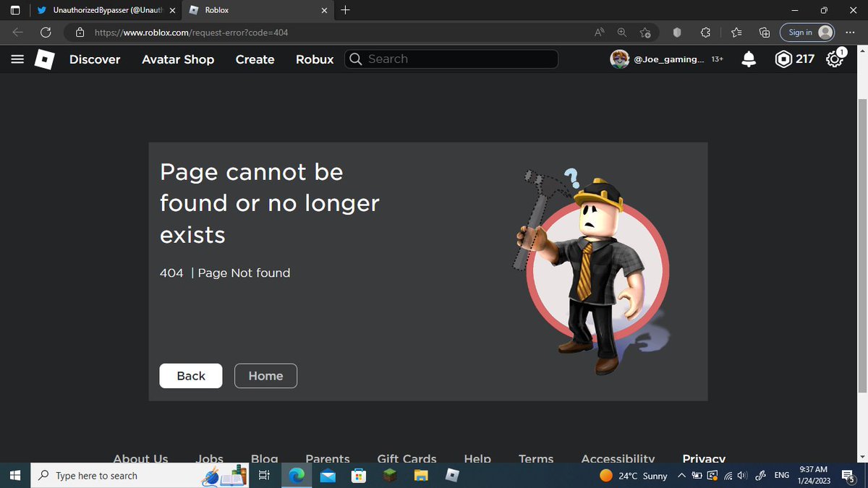Image resolution: width=868 pixels, height=488 pixels.
Task: Open the Help footer link
Action: coord(477,458)
